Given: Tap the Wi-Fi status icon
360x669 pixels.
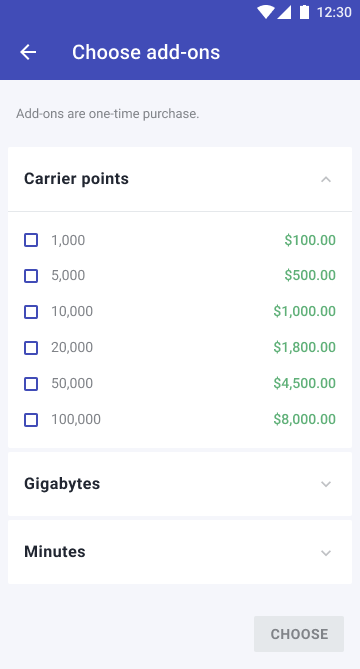Looking at the screenshot, I should (266, 12).
